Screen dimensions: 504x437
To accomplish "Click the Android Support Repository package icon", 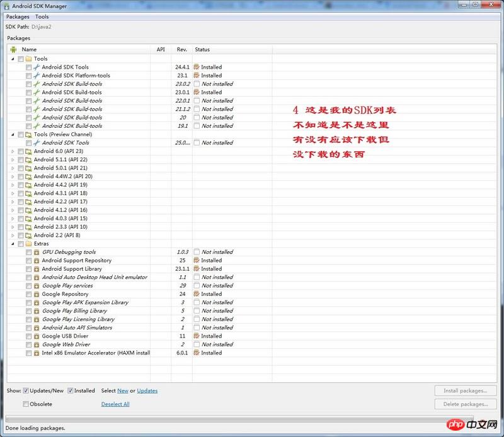I will (37, 261).
